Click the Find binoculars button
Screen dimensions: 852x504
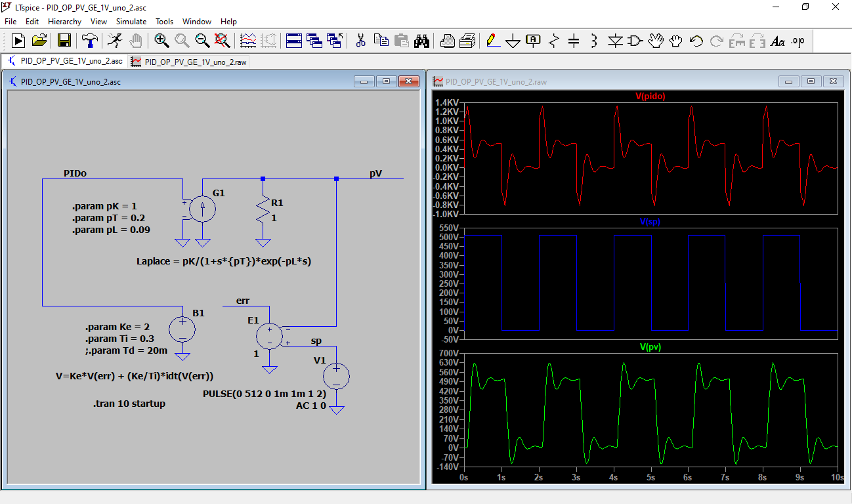pyautogui.click(x=422, y=41)
